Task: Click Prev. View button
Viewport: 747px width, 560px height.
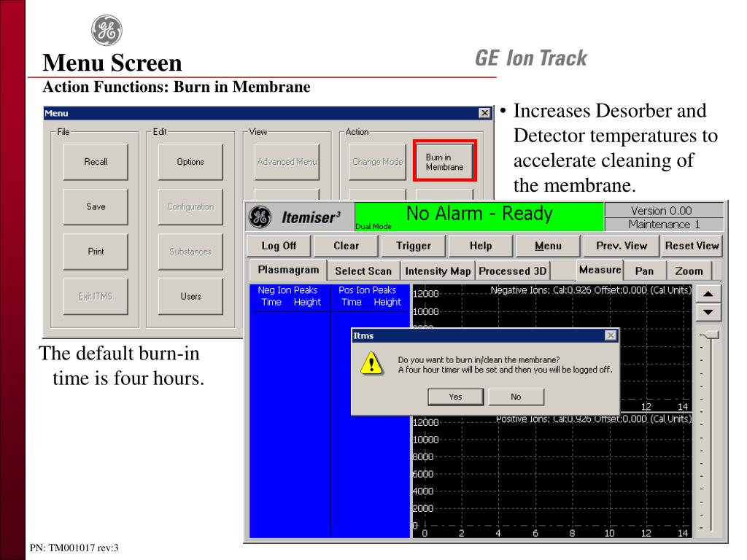Action: pyautogui.click(x=622, y=246)
